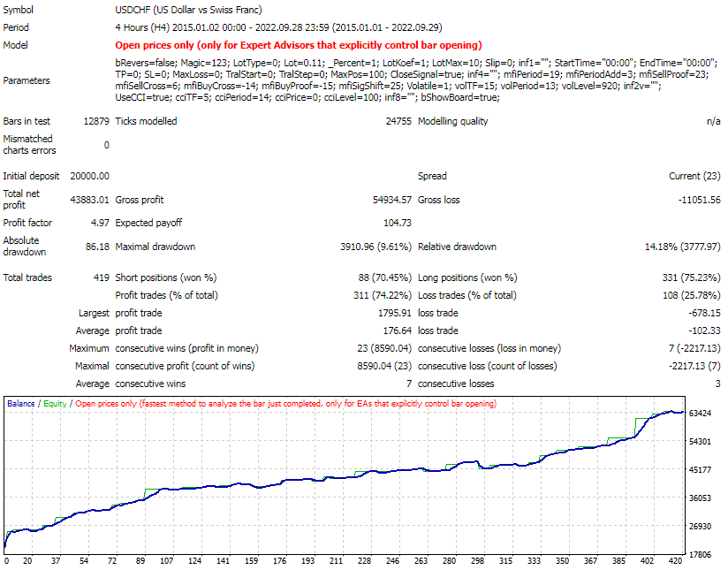The image size is (728, 570).
Task: Click the Period value starting with 4 Hours (H4)
Action: (278, 27)
